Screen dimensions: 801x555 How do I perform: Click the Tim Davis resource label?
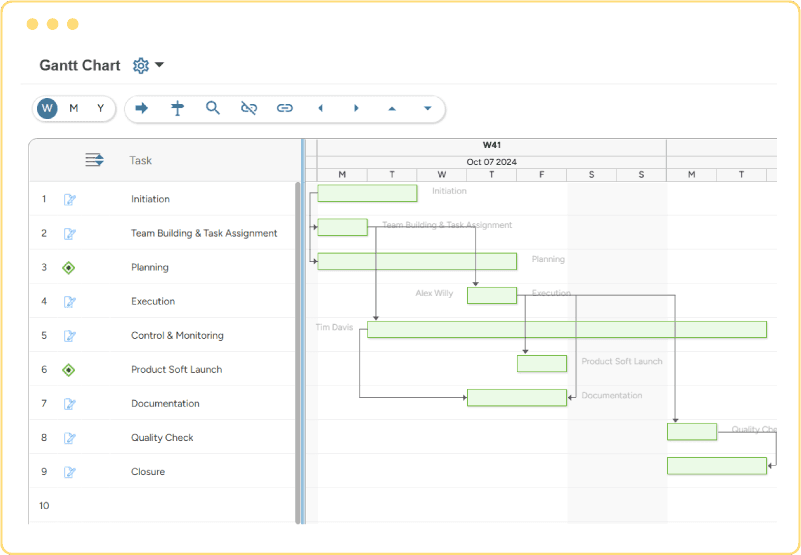[335, 327]
